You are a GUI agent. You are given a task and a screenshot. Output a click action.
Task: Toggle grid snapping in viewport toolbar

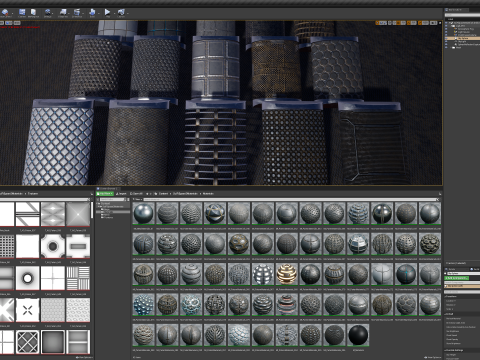pyautogui.click(x=398, y=23)
